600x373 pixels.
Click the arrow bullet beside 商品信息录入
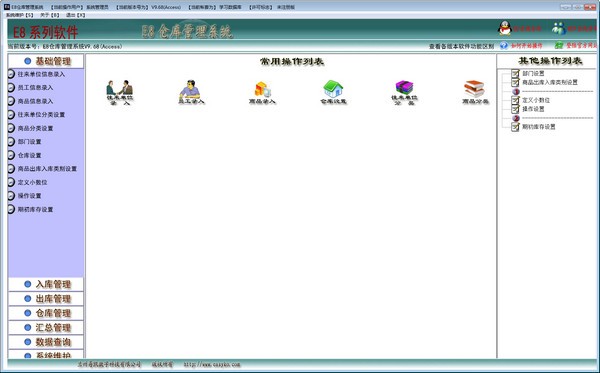[x=11, y=101]
